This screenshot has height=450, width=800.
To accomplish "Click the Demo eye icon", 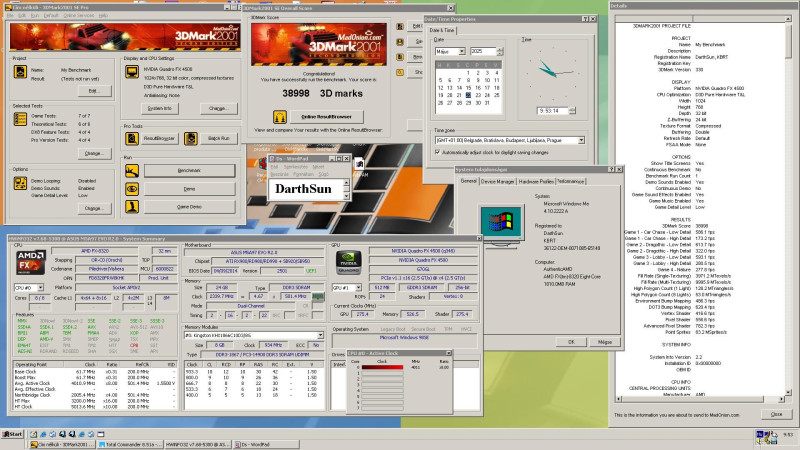I will [x=132, y=189].
